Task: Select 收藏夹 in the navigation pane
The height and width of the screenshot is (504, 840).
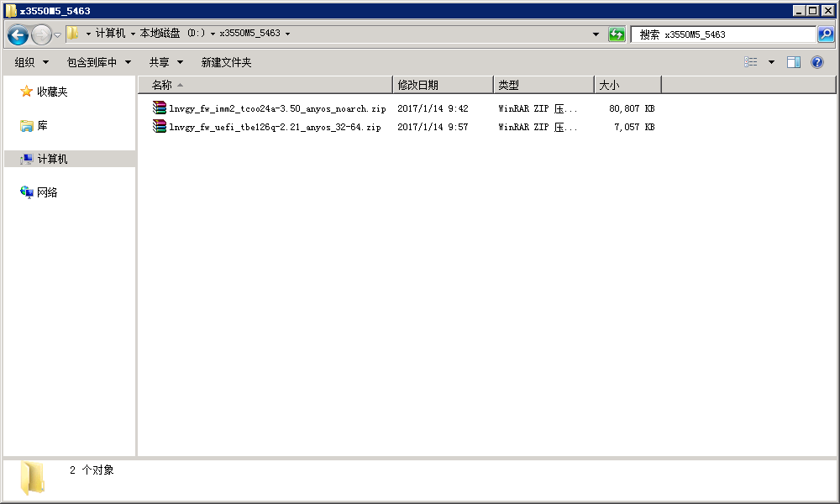Action: pos(51,92)
